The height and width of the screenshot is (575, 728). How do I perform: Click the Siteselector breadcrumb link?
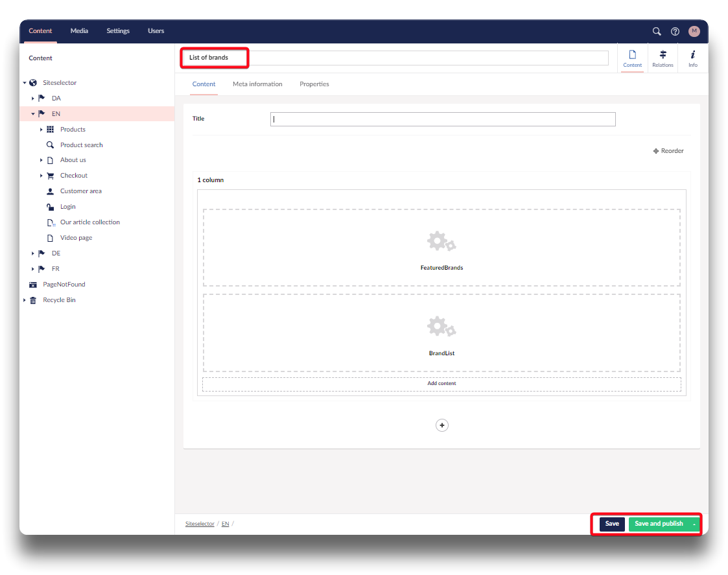(200, 524)
